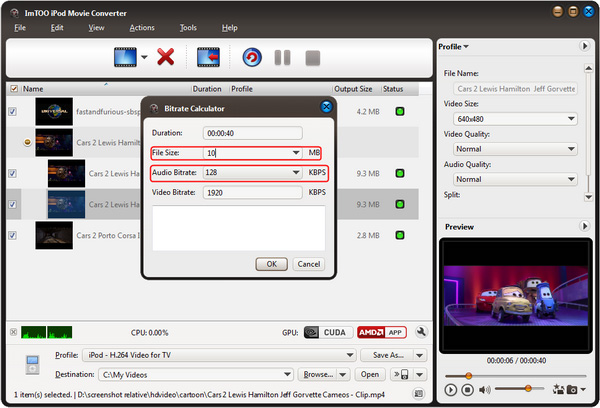Screen dimensions: 600x408
Task: Click the Pause toolbar button
Action: coord(282,58)
